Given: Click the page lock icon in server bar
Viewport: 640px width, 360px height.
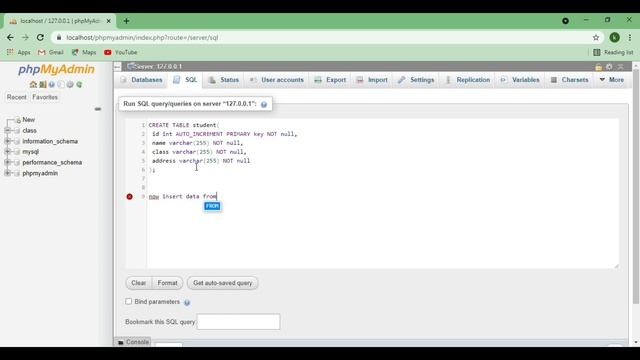Looking at the screenshot, I should pos(598,67).
